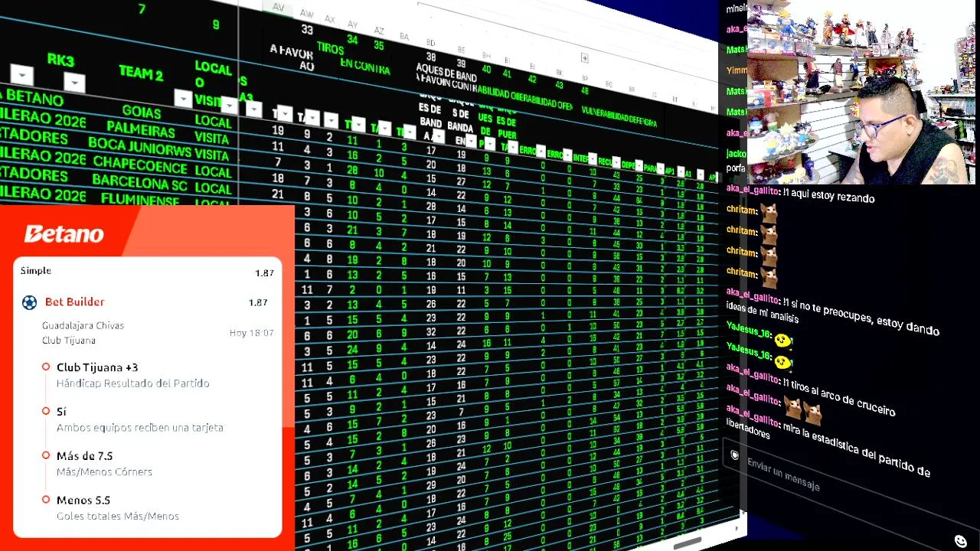This screenshot has width=980, height=551.
Task: Click the 'TIROS' header text
Action: [x=330, y=48]
